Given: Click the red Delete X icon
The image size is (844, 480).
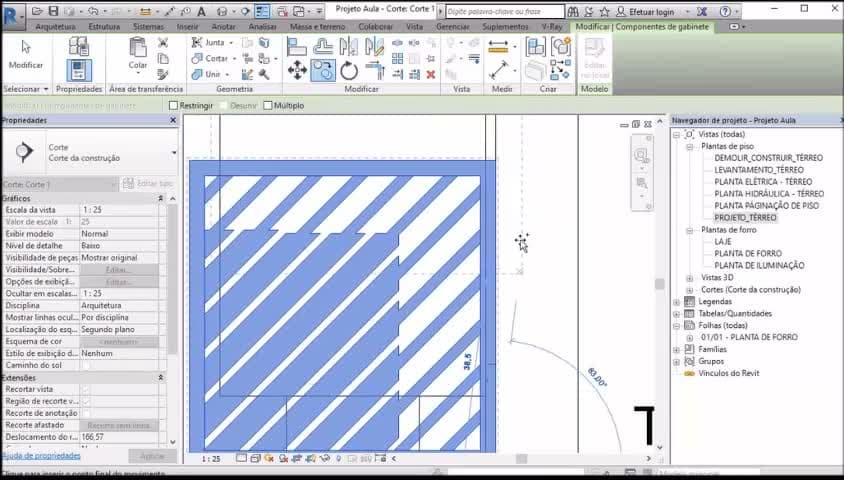Looking at the screenshot, I should click(x=431, y=75).
